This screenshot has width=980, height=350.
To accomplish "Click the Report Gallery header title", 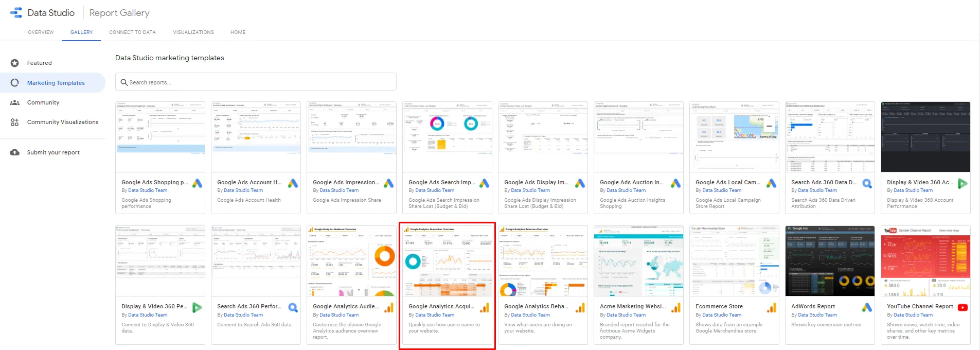I will click(119, 13).
